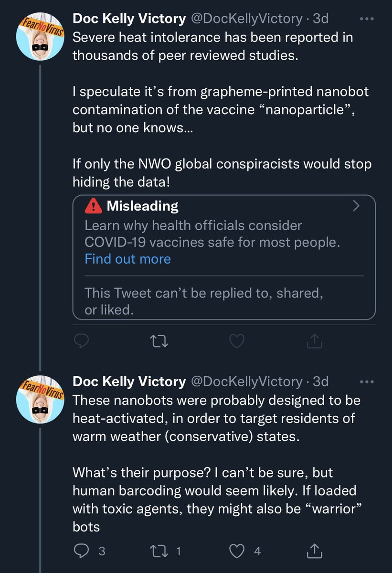
Task: Click the disabled share icon on first tweet
Action: (x=314, y=340)
